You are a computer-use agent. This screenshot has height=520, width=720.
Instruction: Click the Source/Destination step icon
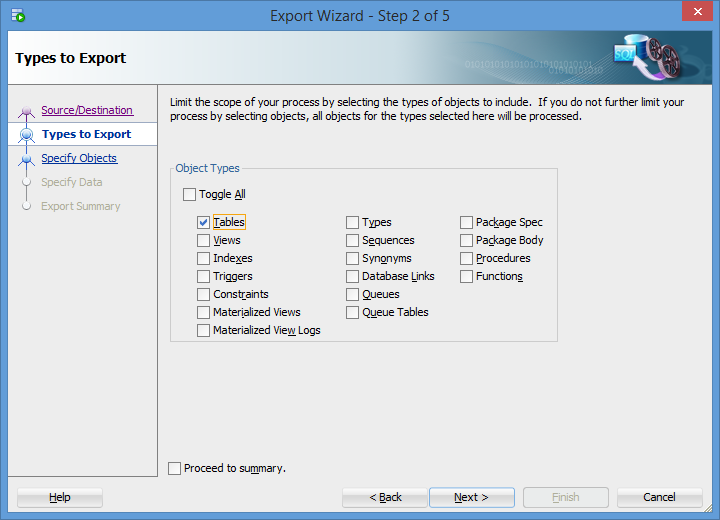[27, 110]
